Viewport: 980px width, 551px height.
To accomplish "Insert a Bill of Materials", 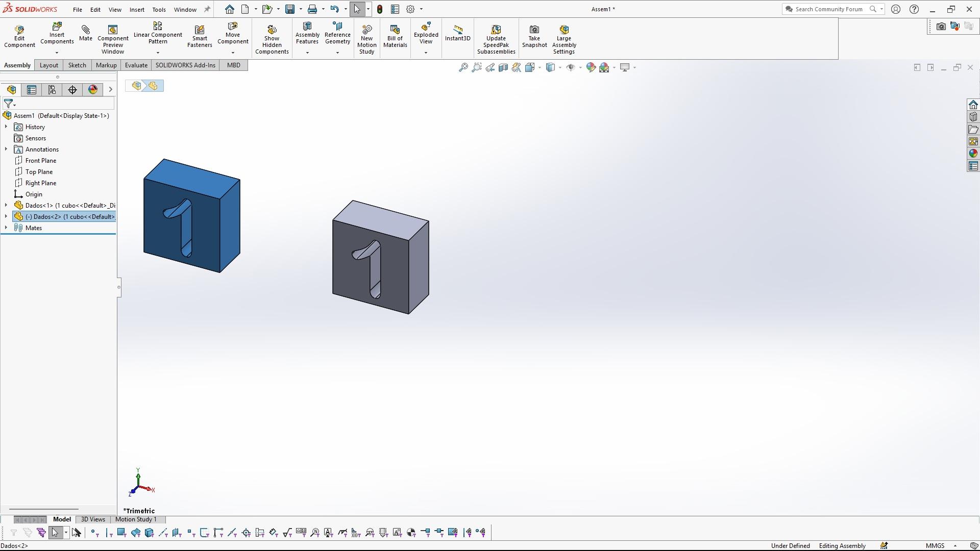I will pos(395,36).
